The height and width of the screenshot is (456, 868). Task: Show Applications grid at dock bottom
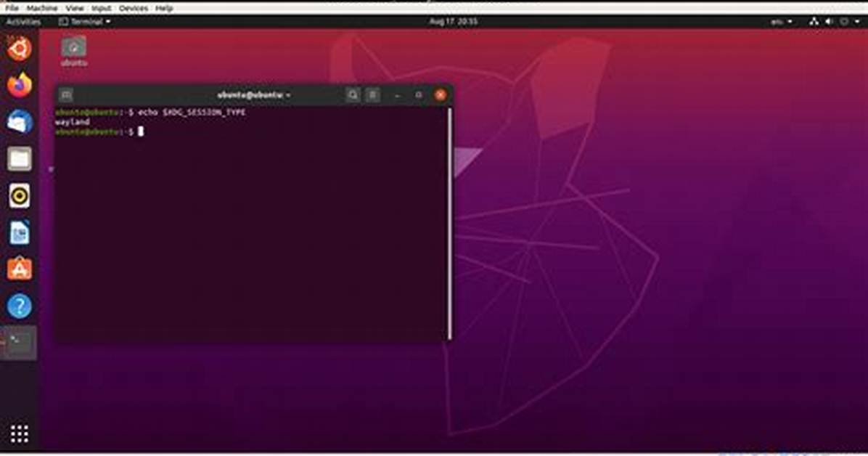click(x=20, y=433)
